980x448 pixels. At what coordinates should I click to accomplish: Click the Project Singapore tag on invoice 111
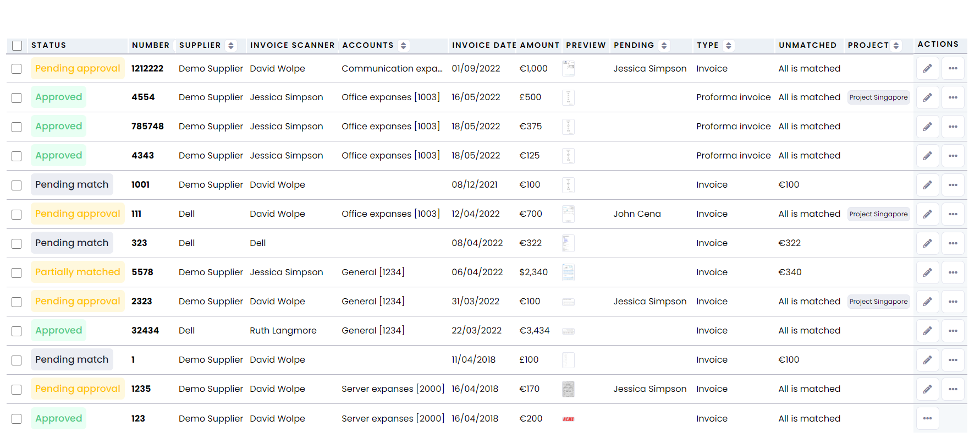(x=878, y=214)
